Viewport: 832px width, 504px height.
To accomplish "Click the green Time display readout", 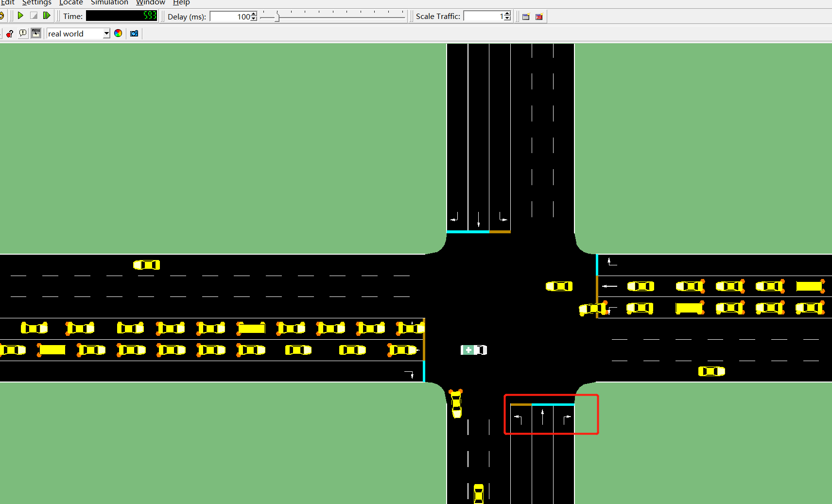I will (x=121, y=16).
